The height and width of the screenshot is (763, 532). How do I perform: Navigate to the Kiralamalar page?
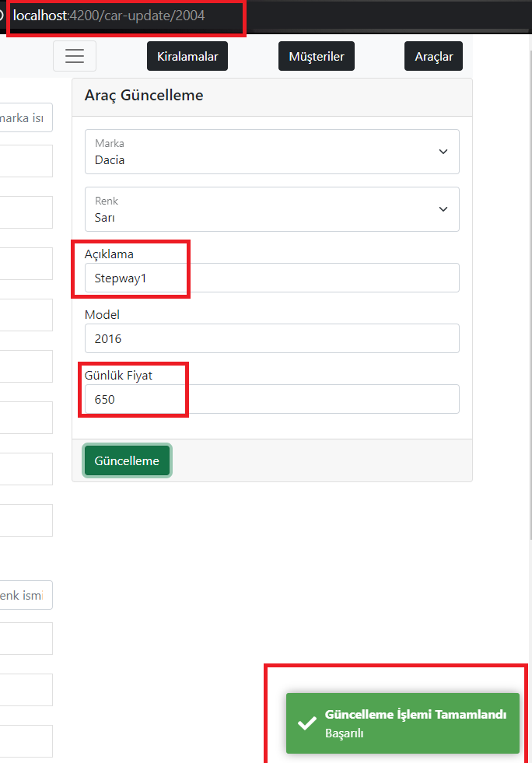click(x=187, y=55)
